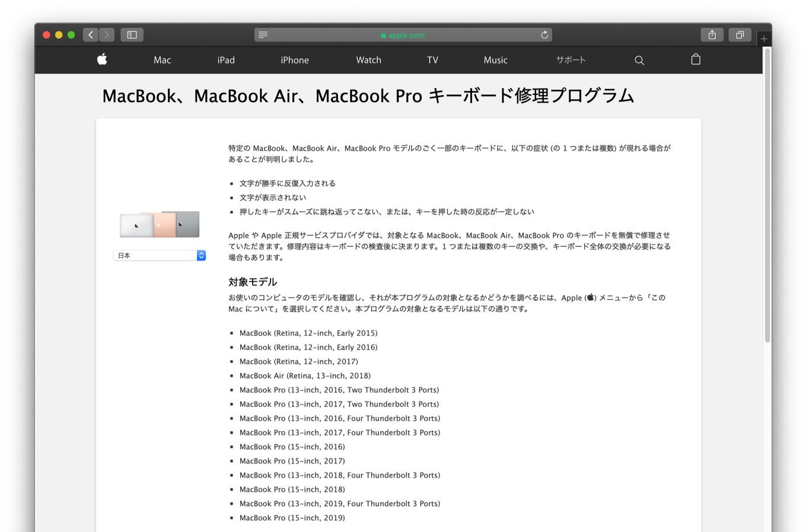Open Reader view icon in address bar

click(x=263, y=35)
